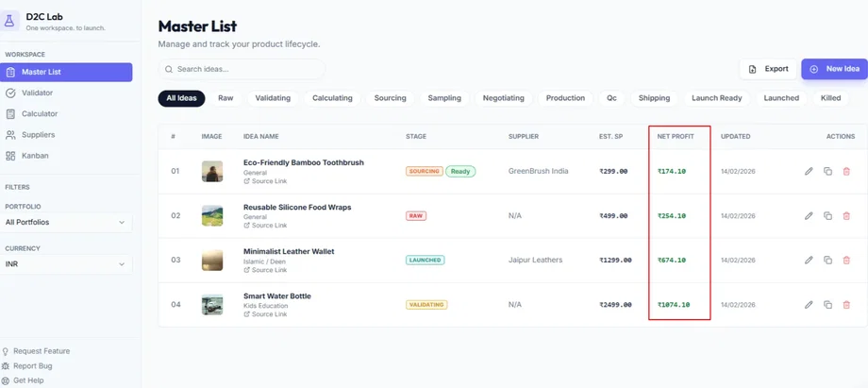Screen dimensions: 868x388
Task: Click the D2C Lab flask logo
Action: [11, 22]
